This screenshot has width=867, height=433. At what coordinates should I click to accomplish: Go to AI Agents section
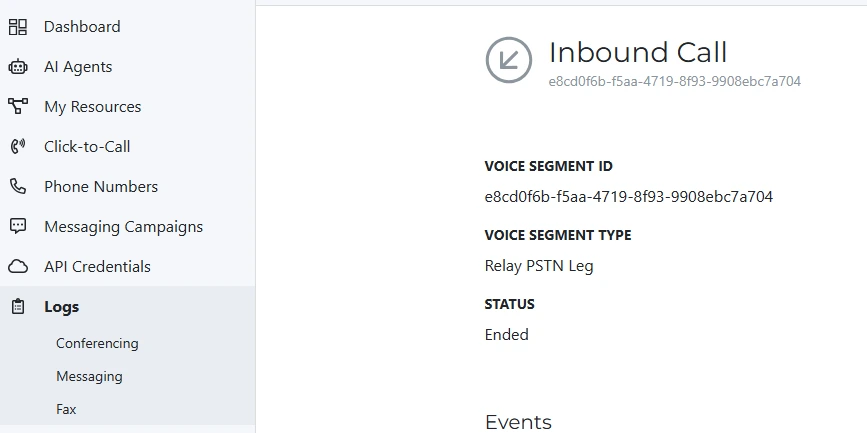tap(78, 67)
